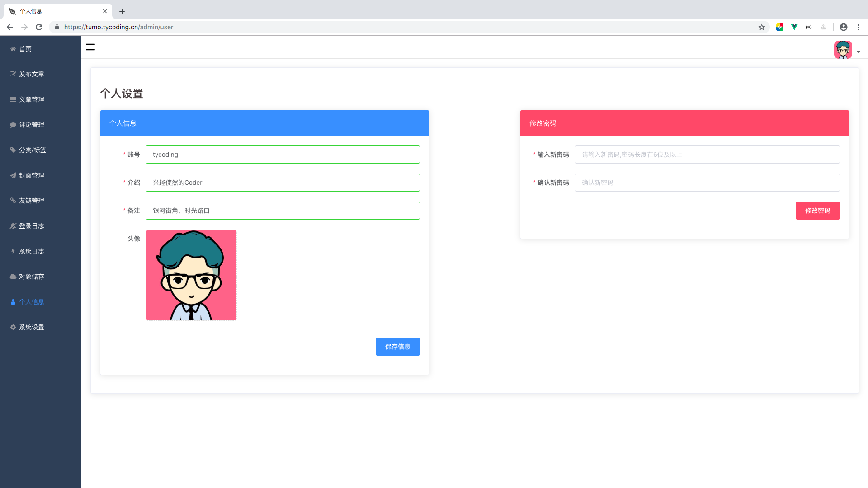The image size is (868, 488).
Task: Click the edit icon beside 发布文章
Action: (13, 74)
